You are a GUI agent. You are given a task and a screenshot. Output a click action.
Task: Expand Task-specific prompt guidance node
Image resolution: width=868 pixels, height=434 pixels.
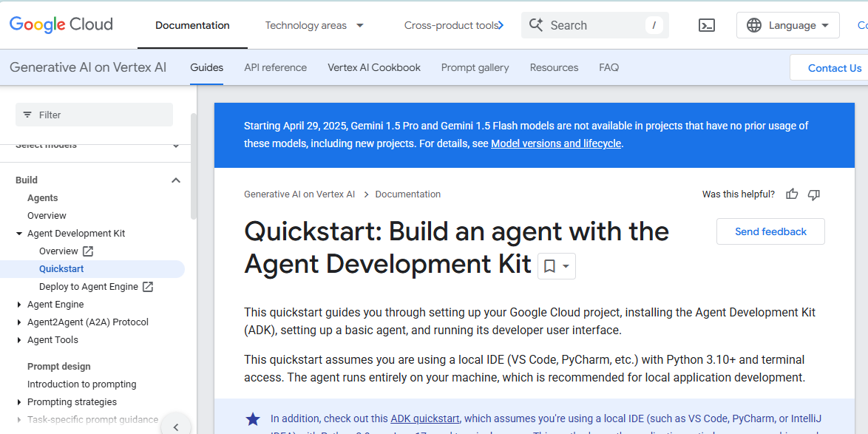pyautogui.click(x=19, y=420)
